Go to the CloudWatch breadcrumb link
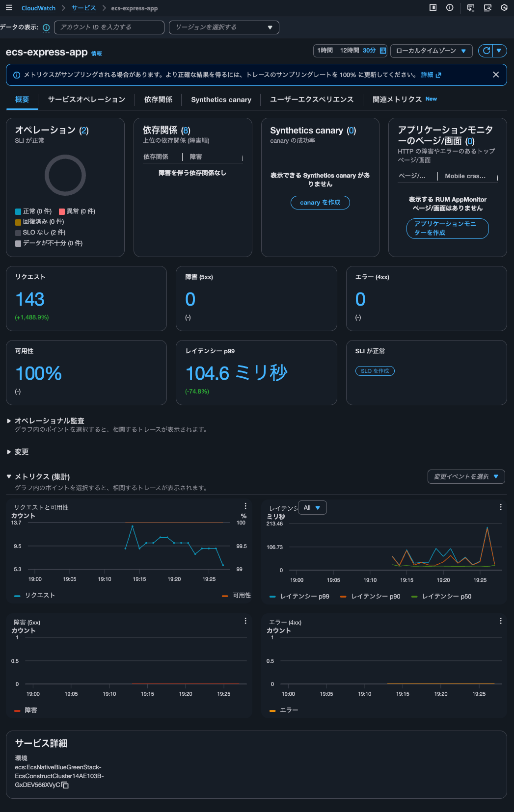The image size is (514, 812). click(x=38, y=8)
